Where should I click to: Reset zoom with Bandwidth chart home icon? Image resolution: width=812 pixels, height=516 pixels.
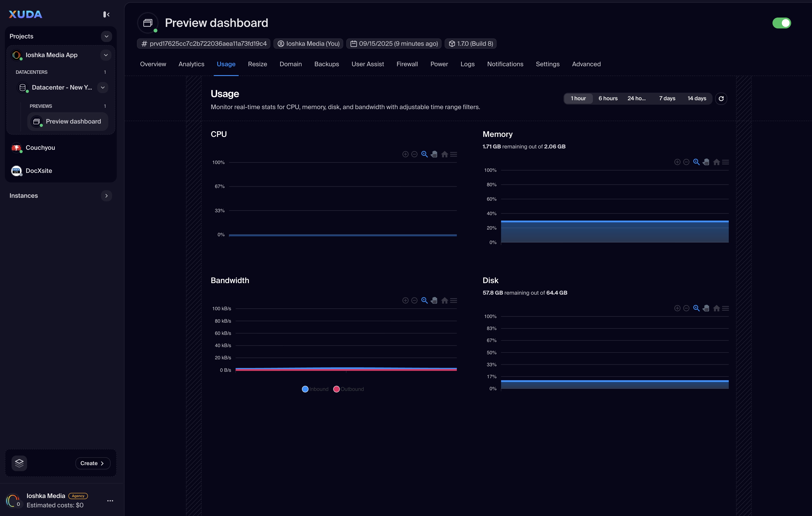pyautogui.click(x=444, y=300)
